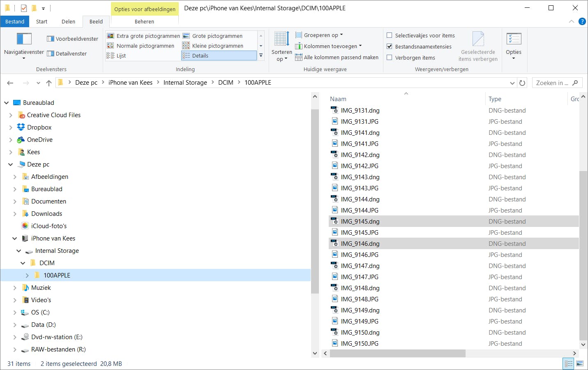The image size is (588, 370).
Task: Click the Creative Cloud Files icon
Action: pyautogui.click(x=22, y=115)
